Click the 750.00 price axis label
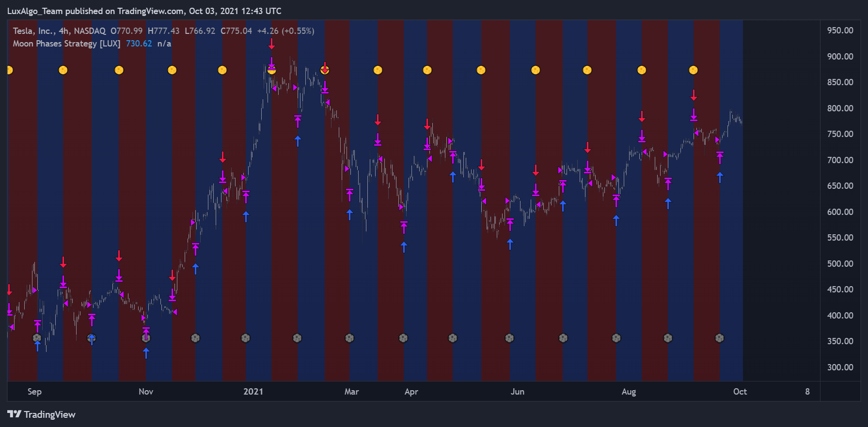The width and height of the screenshot is (868, 427). 840,134
